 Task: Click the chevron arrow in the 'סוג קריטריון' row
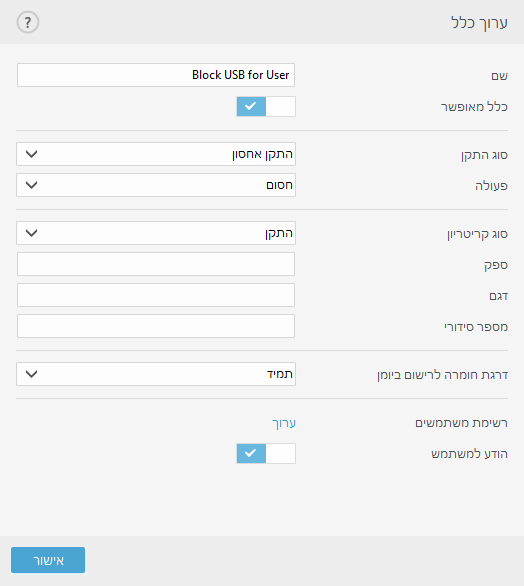click(x=31, y=233)
